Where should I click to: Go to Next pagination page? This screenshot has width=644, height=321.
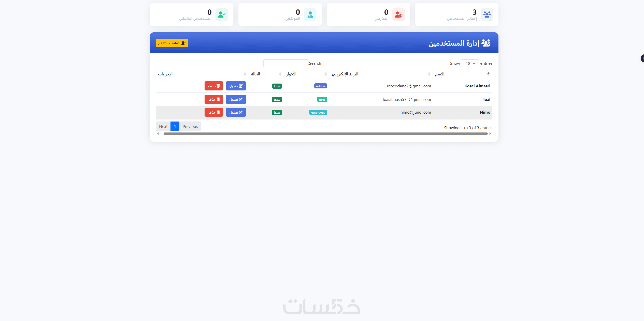(x=163, y=126)
